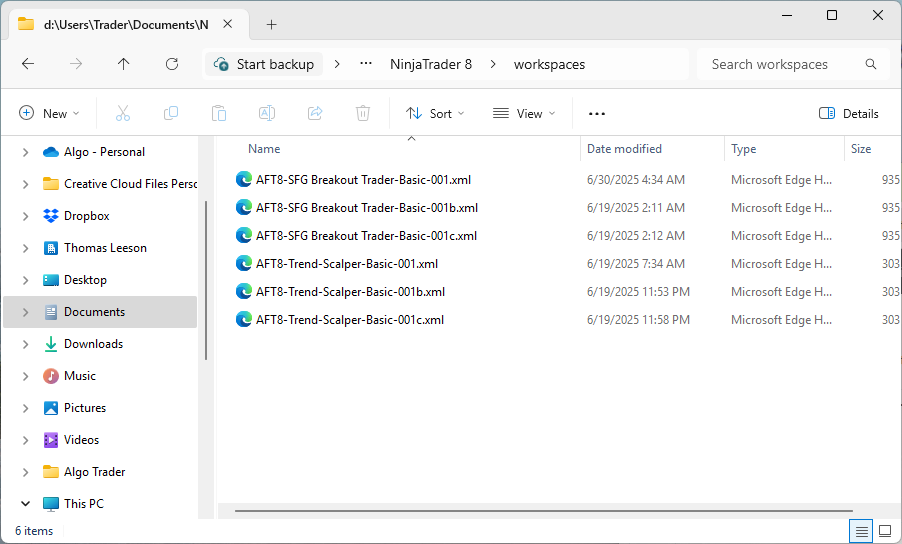Select the NinjaTrader 8 breadcrumb

[x=431, y=64]
